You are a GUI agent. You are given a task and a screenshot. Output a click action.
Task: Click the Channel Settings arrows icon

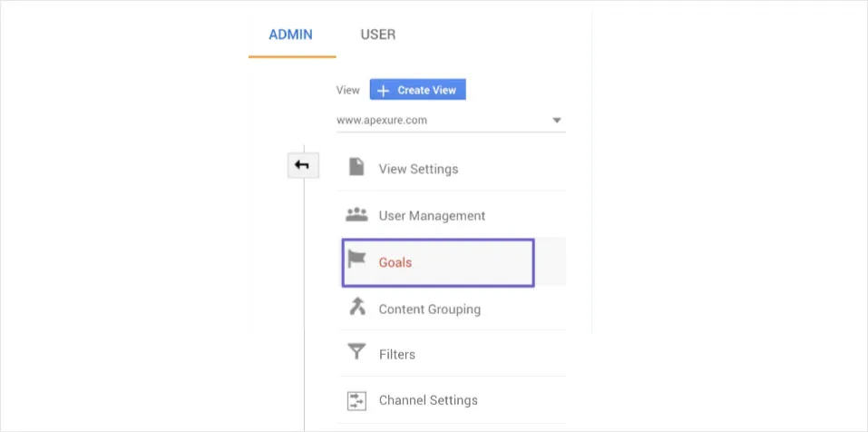[x=356, y=400]
